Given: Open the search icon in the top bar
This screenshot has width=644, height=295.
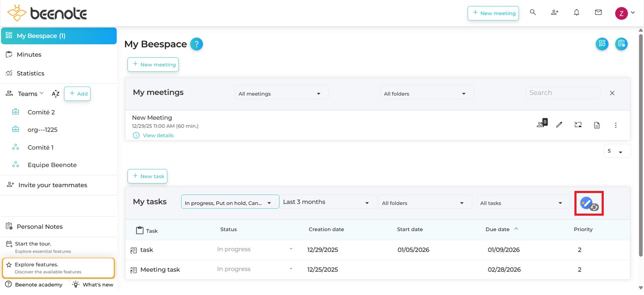Looking at the screenshot, I should pos(533,13).
